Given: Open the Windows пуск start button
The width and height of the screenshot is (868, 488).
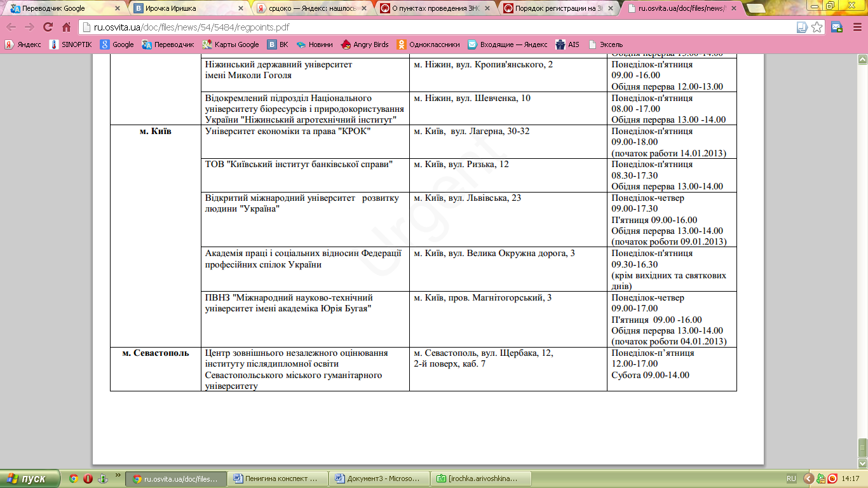Looking at the screenshot, I should (30, 478).
